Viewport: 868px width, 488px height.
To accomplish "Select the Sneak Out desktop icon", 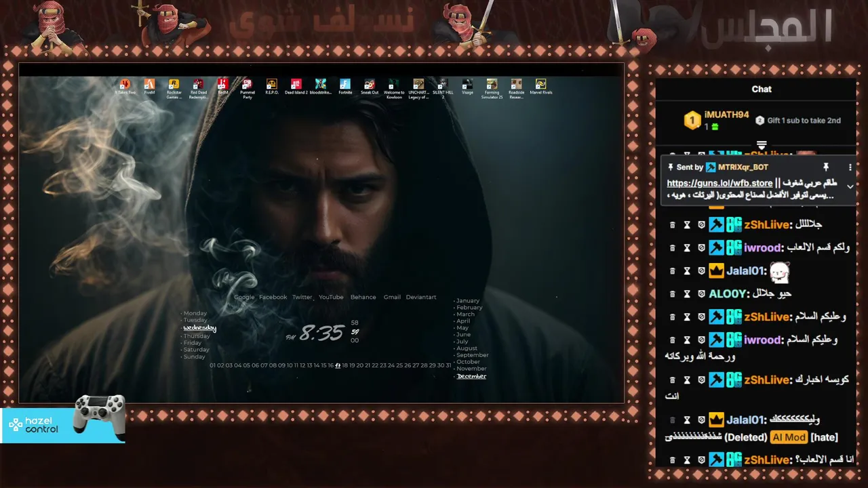I will [370, 87].
